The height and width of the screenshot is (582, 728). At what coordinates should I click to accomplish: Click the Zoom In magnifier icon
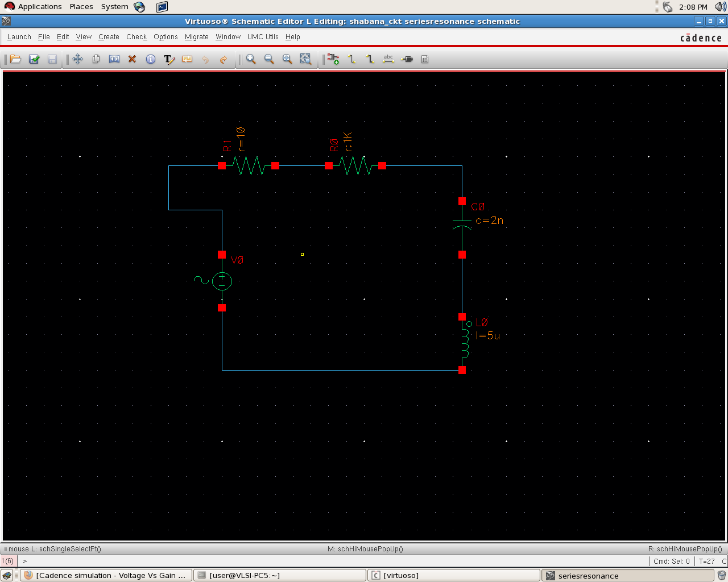[251, 59]
